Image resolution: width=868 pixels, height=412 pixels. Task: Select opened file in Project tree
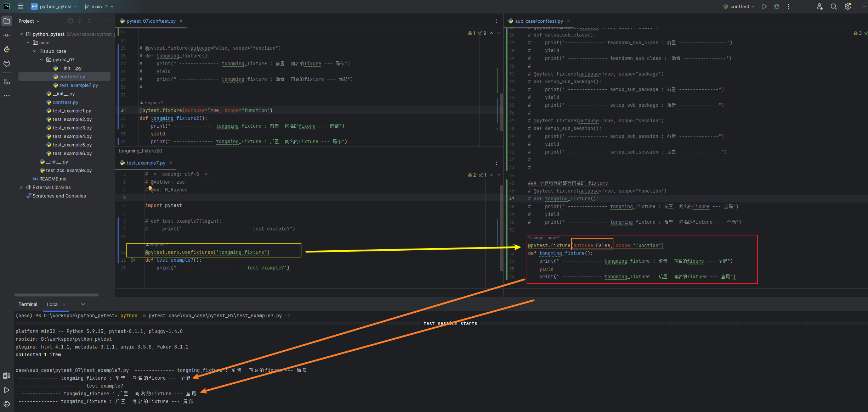point(70,21)
